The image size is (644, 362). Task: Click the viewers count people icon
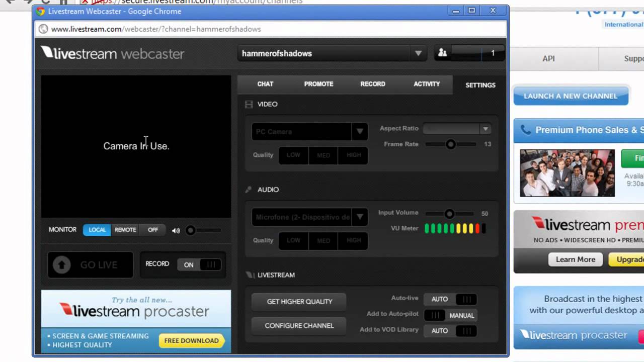point(442,53)
